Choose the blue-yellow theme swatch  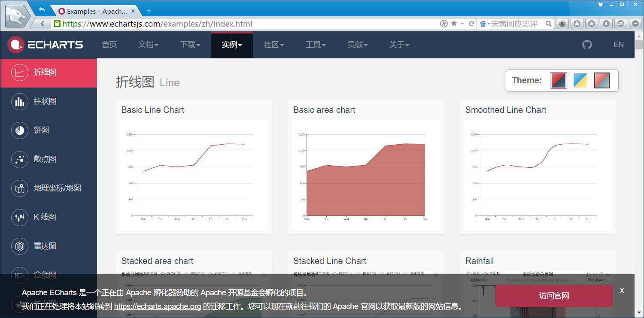580,80
